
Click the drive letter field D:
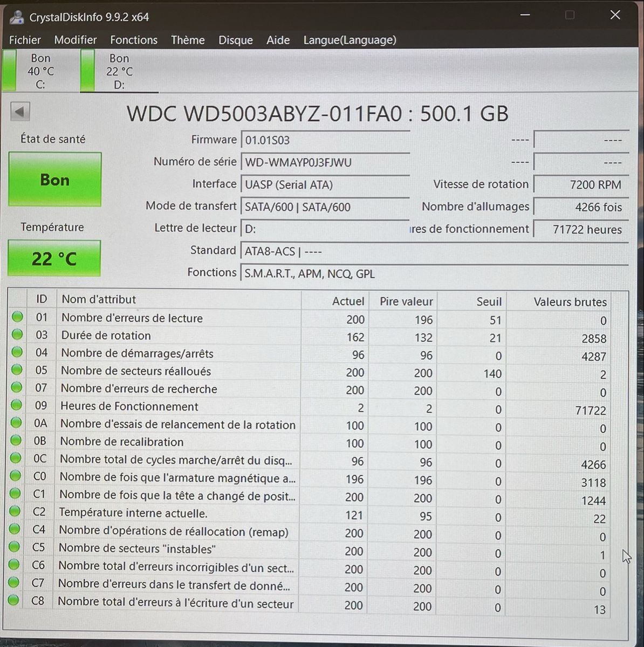point(325,229)
